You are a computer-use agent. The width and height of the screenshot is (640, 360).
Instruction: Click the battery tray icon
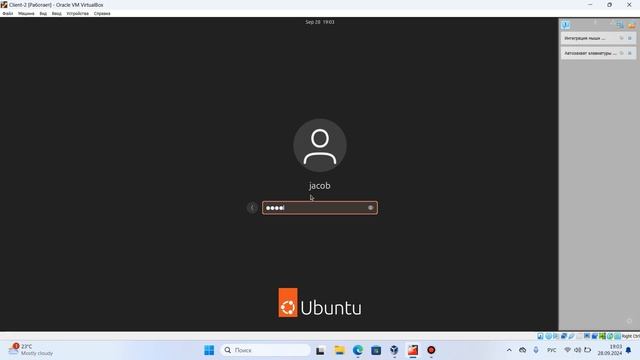click(587, 350)
